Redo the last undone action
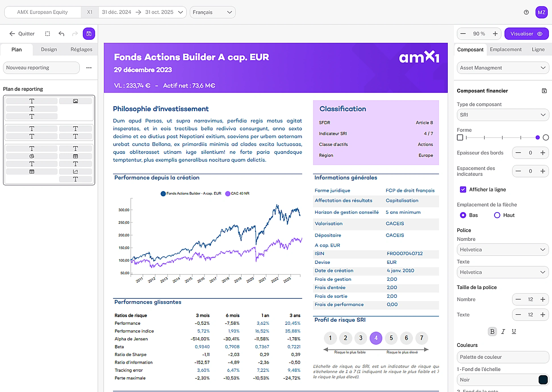 click(75, 34)
